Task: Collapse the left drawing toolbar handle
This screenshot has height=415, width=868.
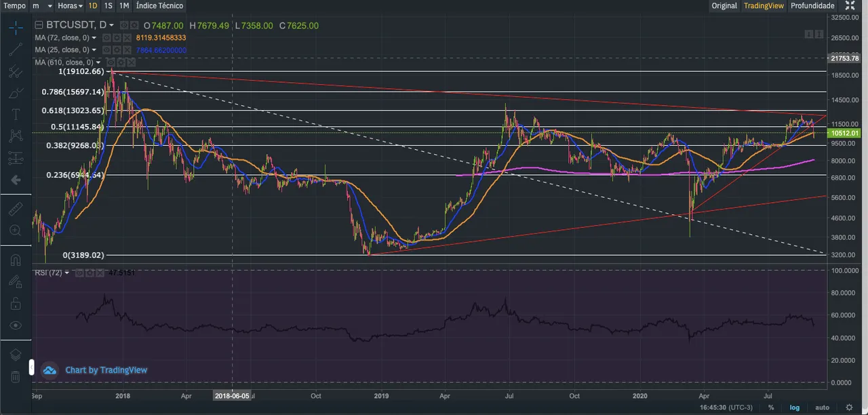Action: click(31, 367)
